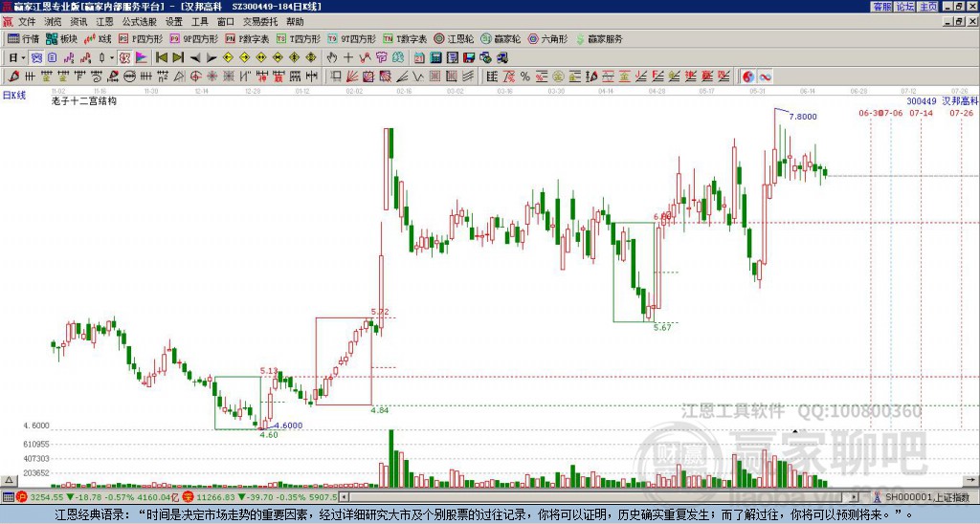The height and width of the screenshot is (524, 980).
Task: Click the 客服 link in title bar
Action: click(881, 7)
